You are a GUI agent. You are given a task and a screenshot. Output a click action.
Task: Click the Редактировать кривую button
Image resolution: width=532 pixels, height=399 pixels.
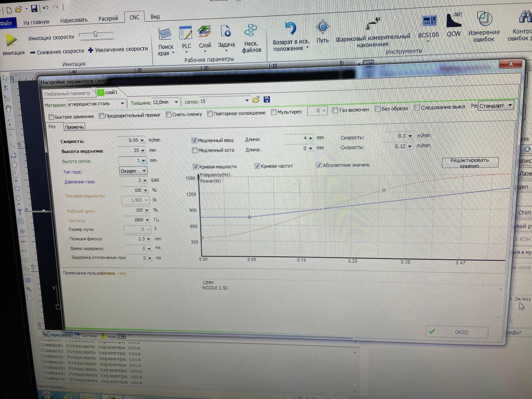click(x=470, y=163)
